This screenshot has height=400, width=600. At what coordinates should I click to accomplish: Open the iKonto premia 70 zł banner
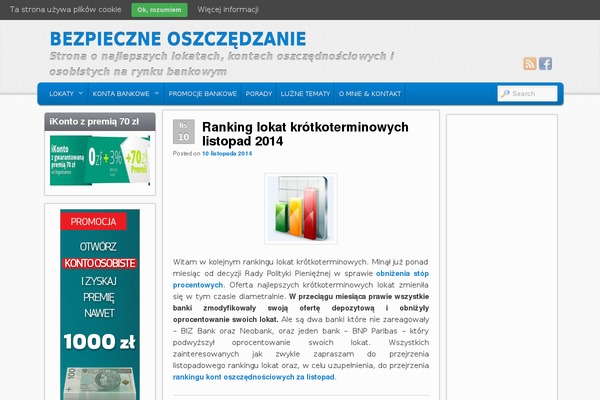[x=100, y=160]
